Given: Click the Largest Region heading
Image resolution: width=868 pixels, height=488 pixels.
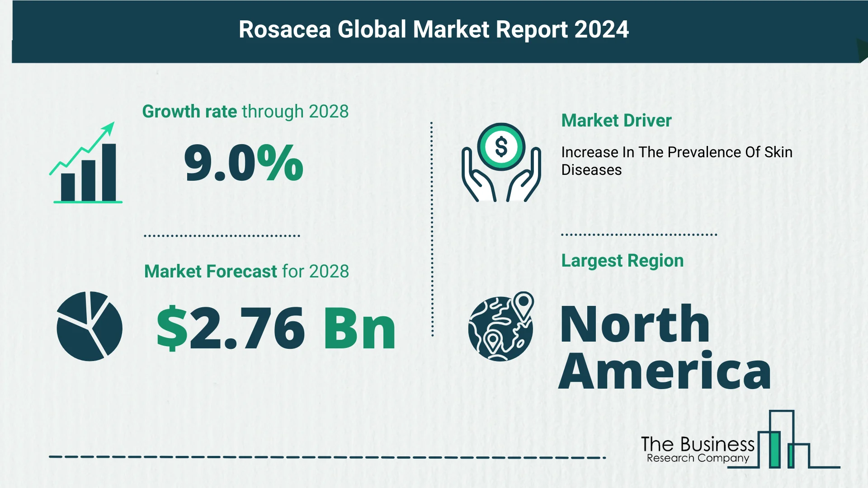Looking at the screenshot, I should pyautogui.click(x=623, y=261).
